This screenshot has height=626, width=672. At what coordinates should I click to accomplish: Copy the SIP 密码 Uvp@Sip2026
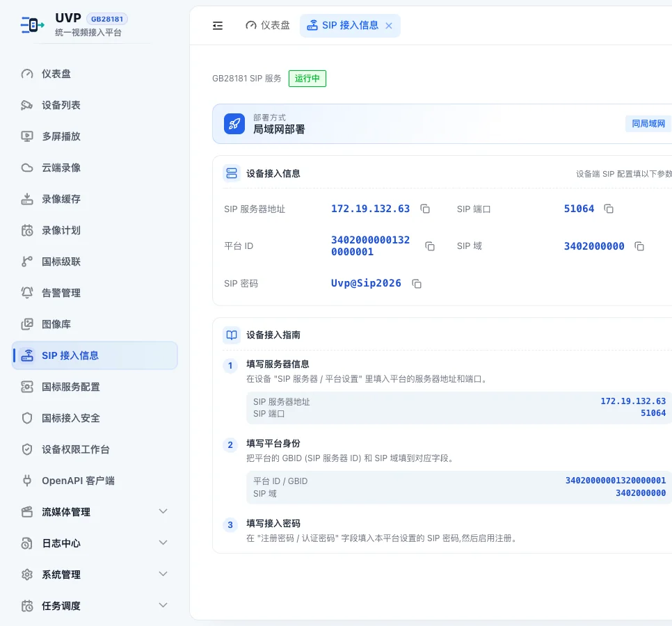point(417,283)
